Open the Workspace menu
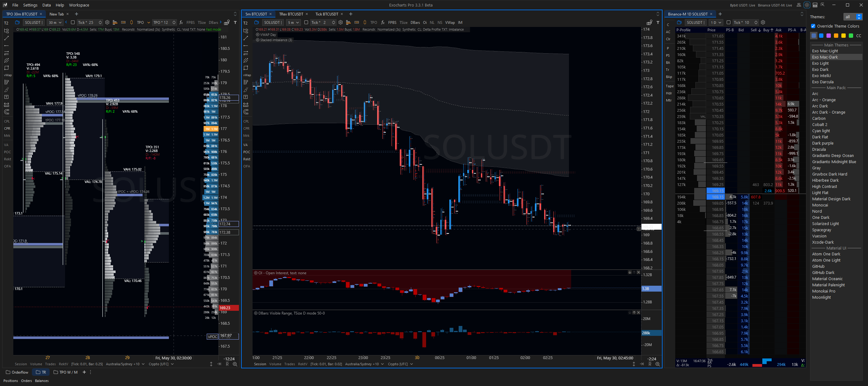This screenshot has height=386, width=868. pos(79,5)
